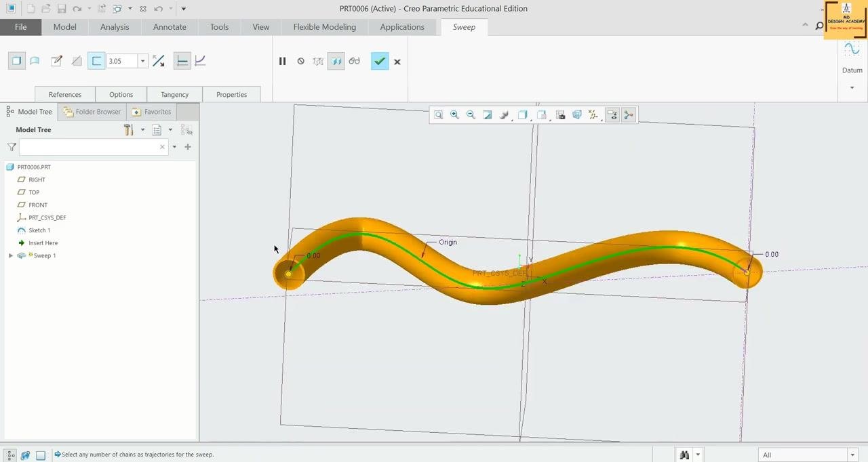Click the verify mode glasses icon
This screenshot has width=868, height=462.
tap(354, 61)
